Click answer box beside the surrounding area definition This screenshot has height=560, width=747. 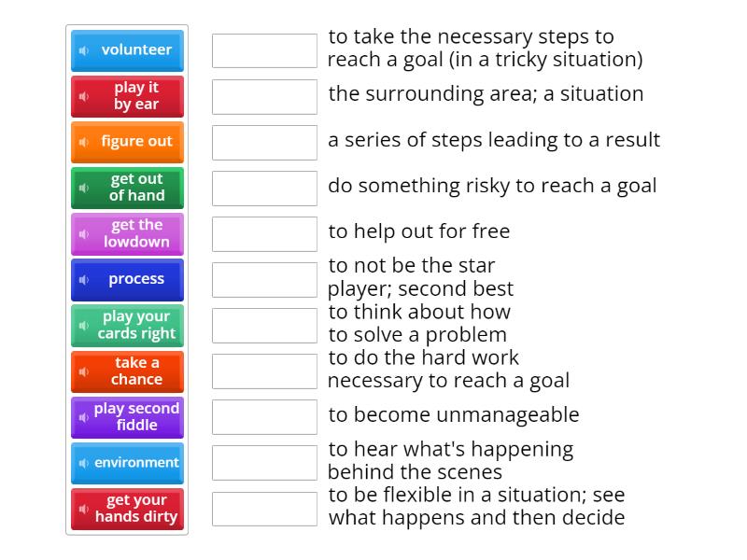pyautogui.click(x=264, y=97)
